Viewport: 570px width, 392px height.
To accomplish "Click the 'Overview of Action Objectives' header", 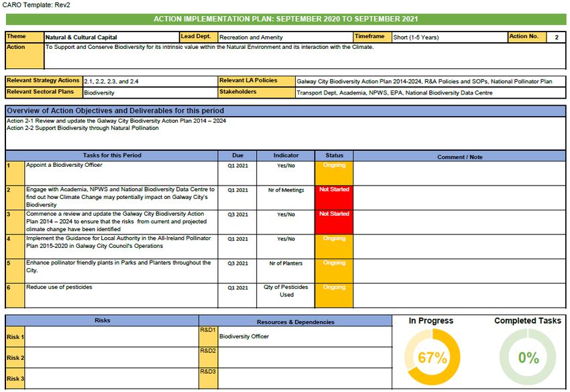I will click(x=286, y=111).
